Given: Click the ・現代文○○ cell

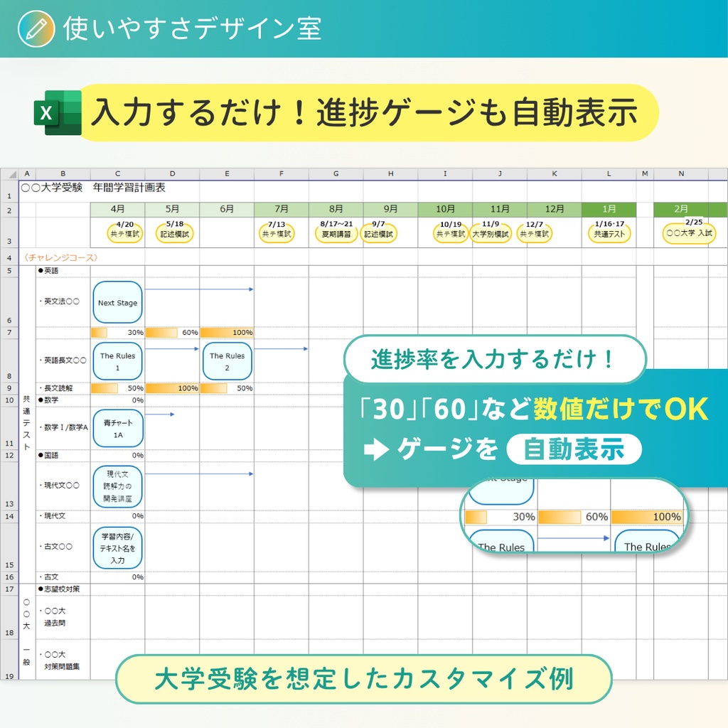Looking at the screenshot, I should 63,485.
